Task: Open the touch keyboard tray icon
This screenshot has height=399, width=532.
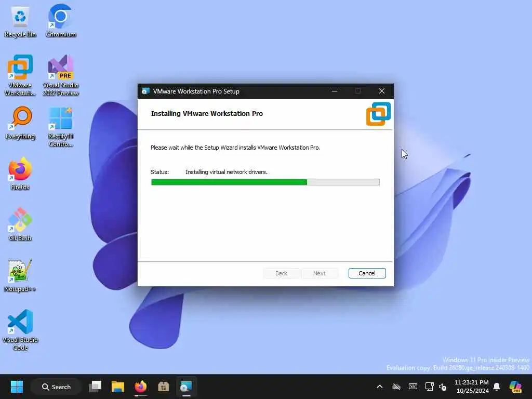Action: tap(413, 387)
